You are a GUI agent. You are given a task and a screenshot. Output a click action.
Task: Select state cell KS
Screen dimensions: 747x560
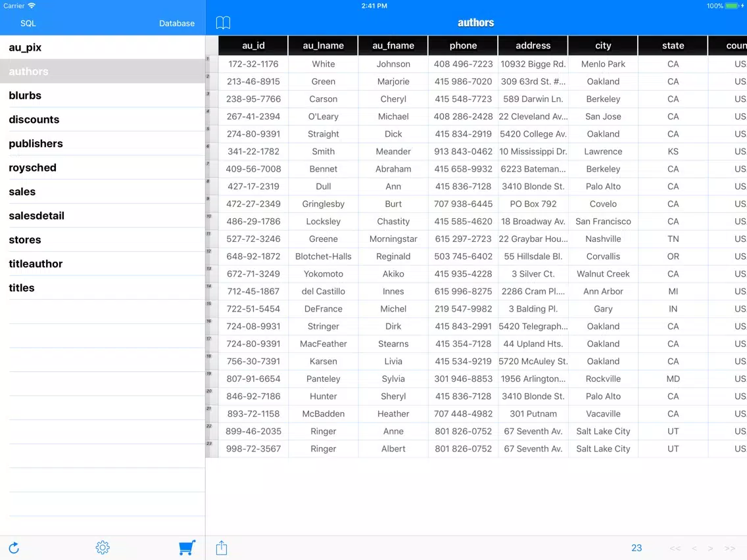click(673, 151)
